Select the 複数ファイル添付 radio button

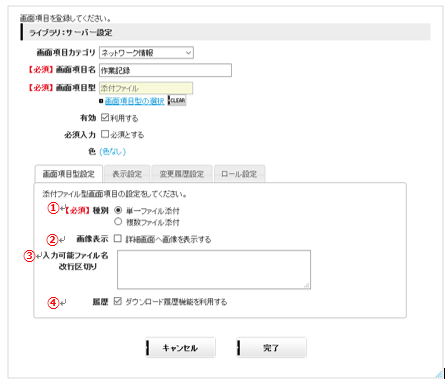click(x=118, y=221)
